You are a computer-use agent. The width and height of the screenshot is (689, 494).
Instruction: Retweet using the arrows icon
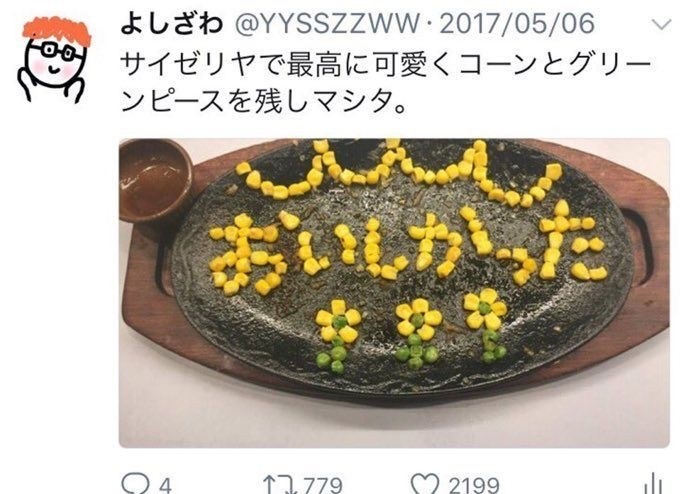click(x=278, y=484)
